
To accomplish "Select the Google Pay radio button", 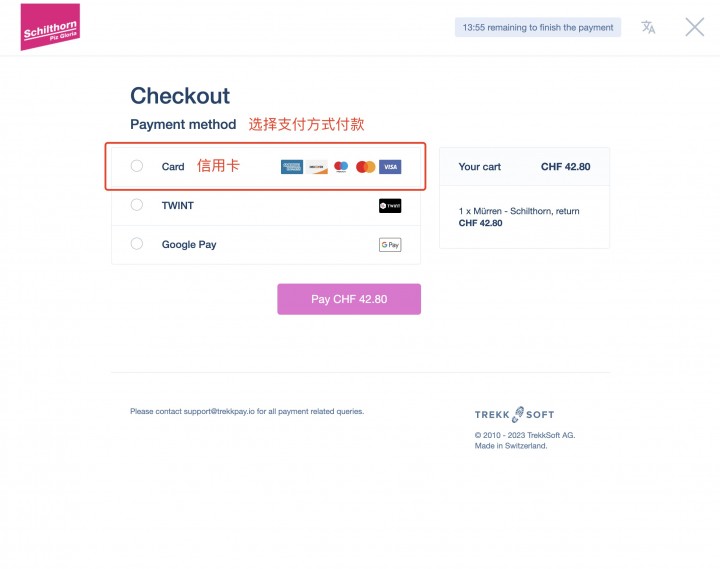I will tap(137, 243).
